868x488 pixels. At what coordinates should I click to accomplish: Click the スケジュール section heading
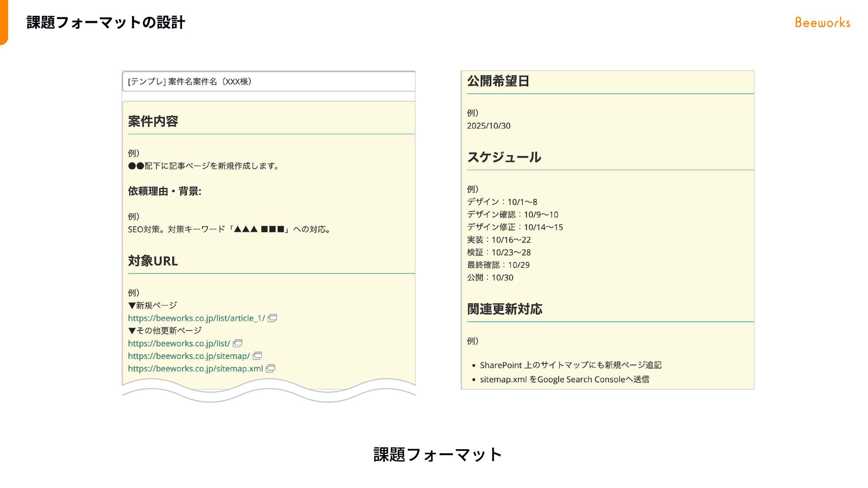(504, 157)
